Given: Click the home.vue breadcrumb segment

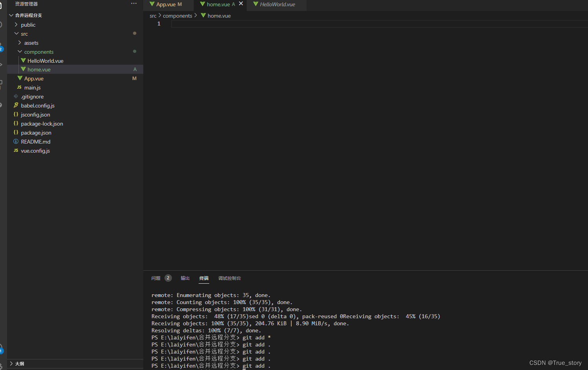Looking at the screenshot, I should pyautogui.click(x=219, y=16).
